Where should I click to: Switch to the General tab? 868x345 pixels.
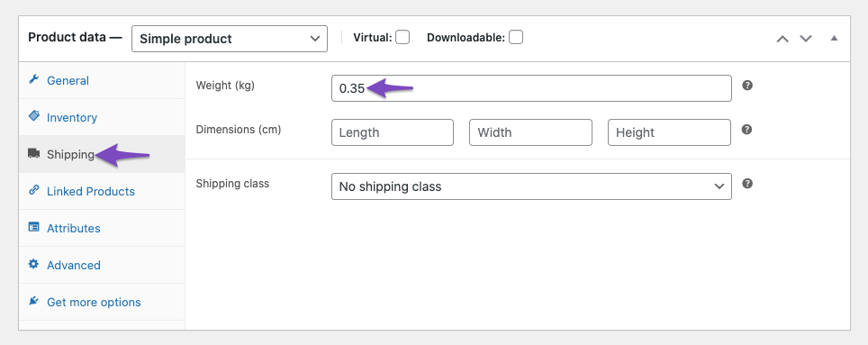point(102,80)
